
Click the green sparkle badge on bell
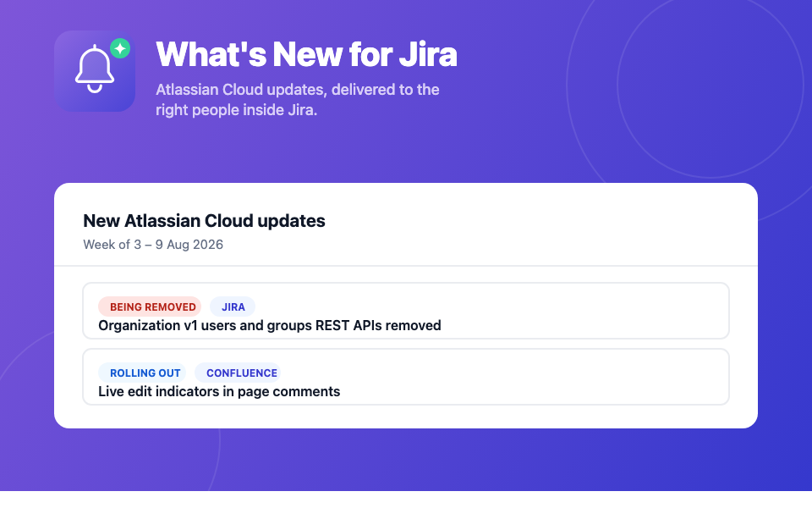pyautogui.click(x=120, y=49)
